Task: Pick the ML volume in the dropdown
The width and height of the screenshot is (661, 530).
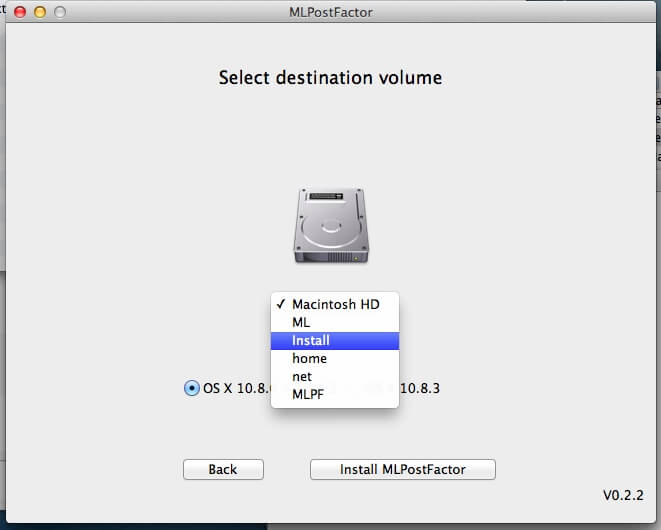Action: (x=335, y=323)
